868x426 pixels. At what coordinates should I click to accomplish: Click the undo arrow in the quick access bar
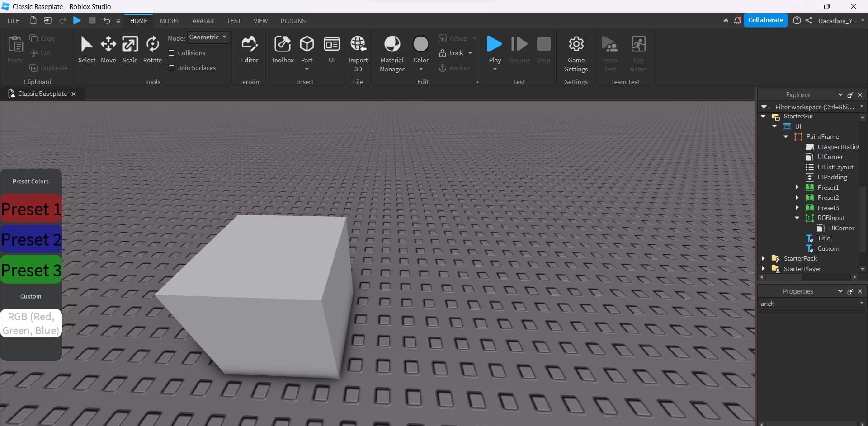pyautogui.click(x=106, y=20)
